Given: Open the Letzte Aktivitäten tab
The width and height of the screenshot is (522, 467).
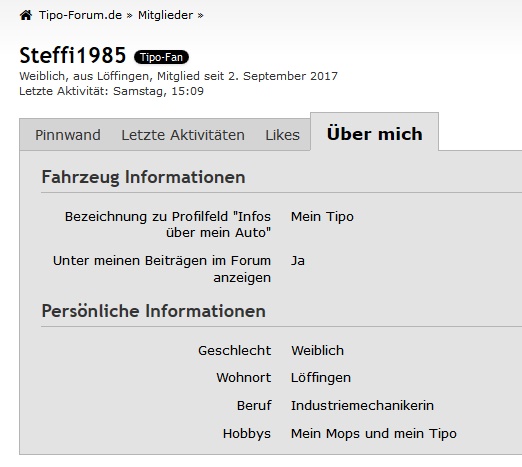Looking at the screenshot, I should click(x=183, y=135).
